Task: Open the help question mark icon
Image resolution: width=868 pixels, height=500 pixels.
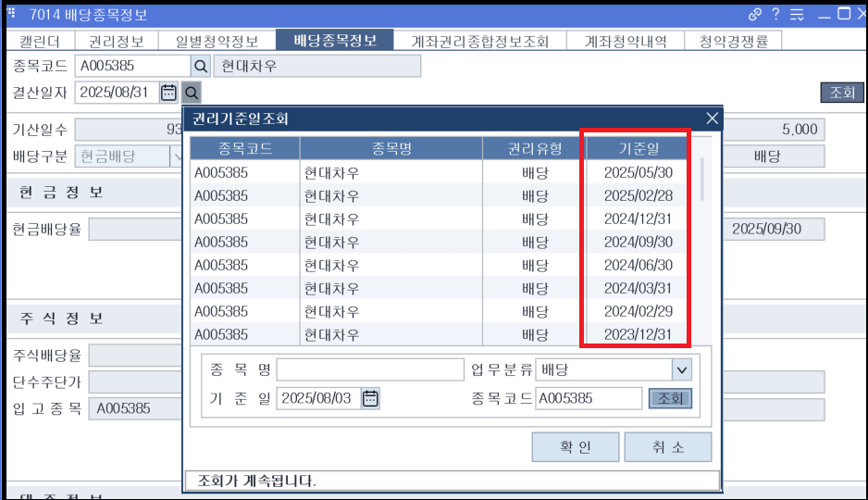Action: click(775, 15)
